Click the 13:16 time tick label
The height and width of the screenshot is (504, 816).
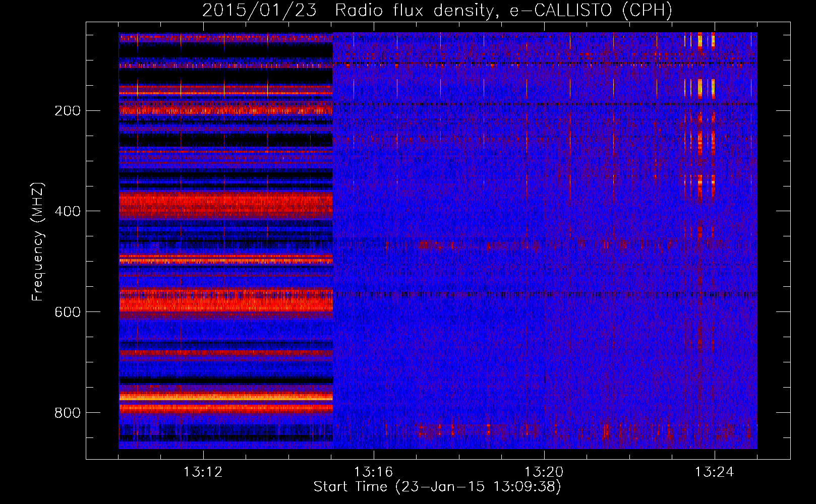(x=374, y=472)
